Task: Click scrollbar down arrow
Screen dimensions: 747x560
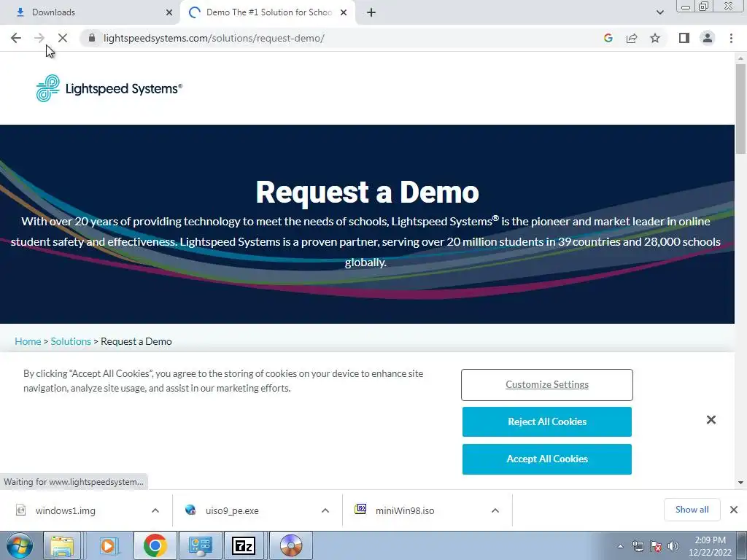Action: (740, 483)
